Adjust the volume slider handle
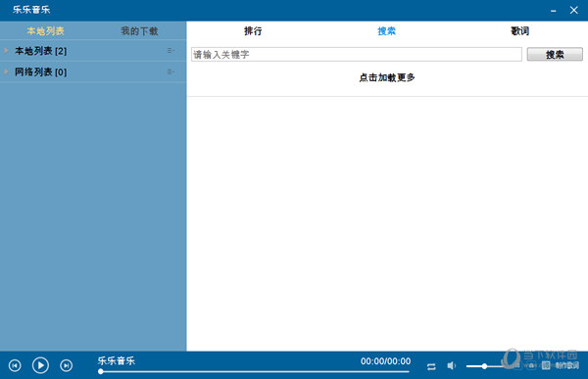The width and height of the screenshot is (588, 379). [484, 366]
